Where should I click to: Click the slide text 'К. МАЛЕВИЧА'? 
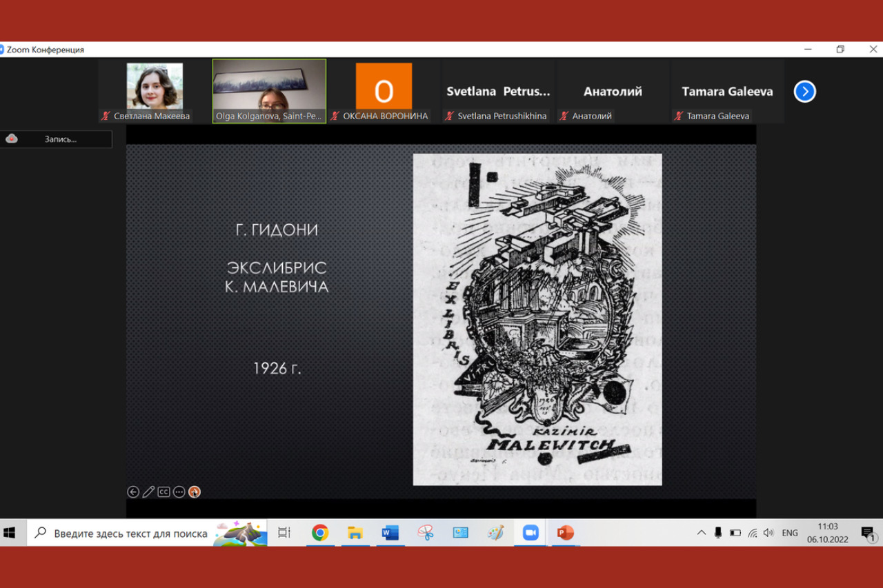point(277,286)
